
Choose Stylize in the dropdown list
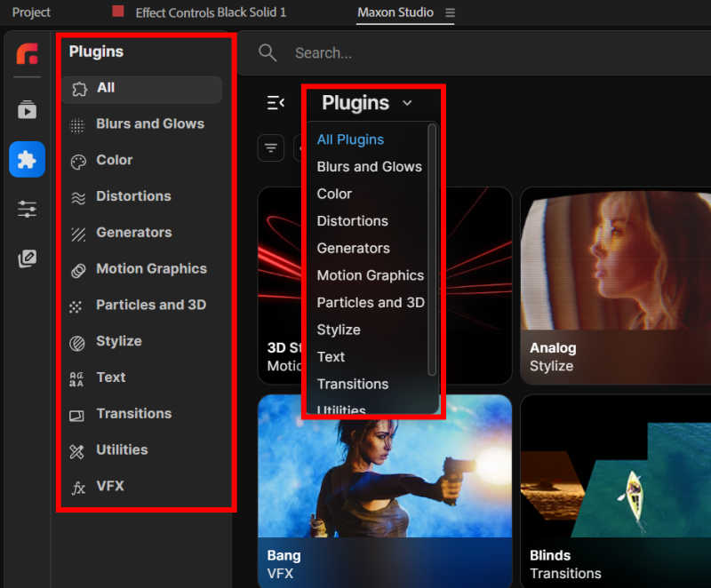click(339, 330)
